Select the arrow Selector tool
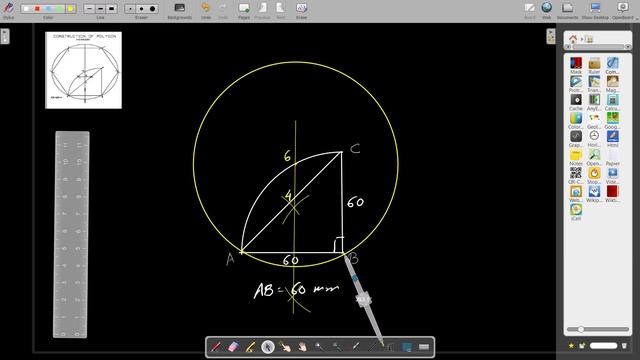Viewport: 640px width, 360px height. point(267,347)
